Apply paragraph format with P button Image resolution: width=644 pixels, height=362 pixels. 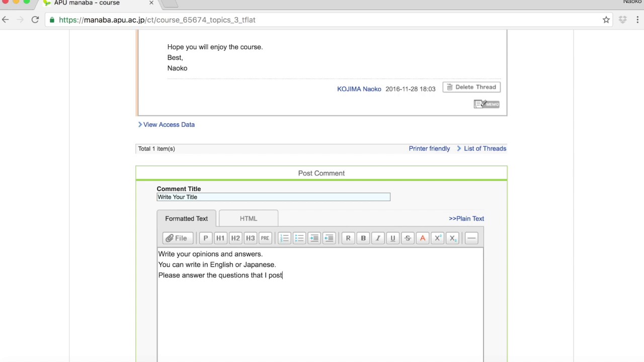[205, 238]
